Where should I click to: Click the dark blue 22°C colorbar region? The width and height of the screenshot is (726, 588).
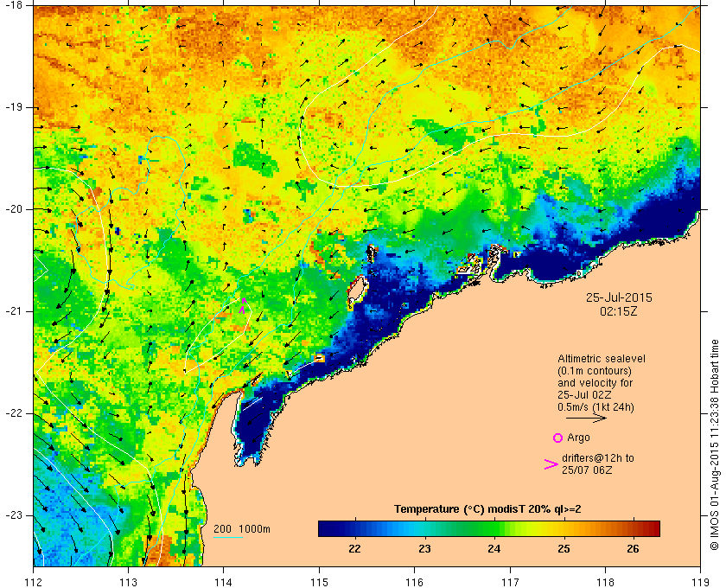pos(354,528)
